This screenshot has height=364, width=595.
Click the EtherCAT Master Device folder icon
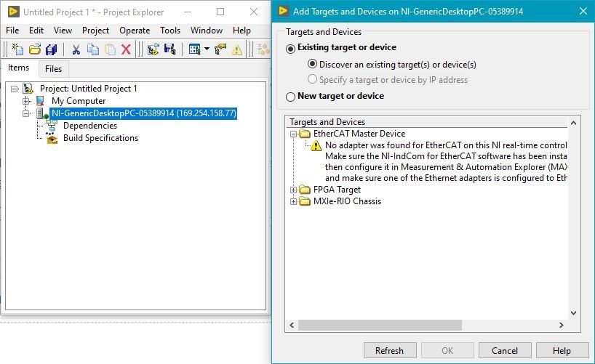(x=305, y=134)
